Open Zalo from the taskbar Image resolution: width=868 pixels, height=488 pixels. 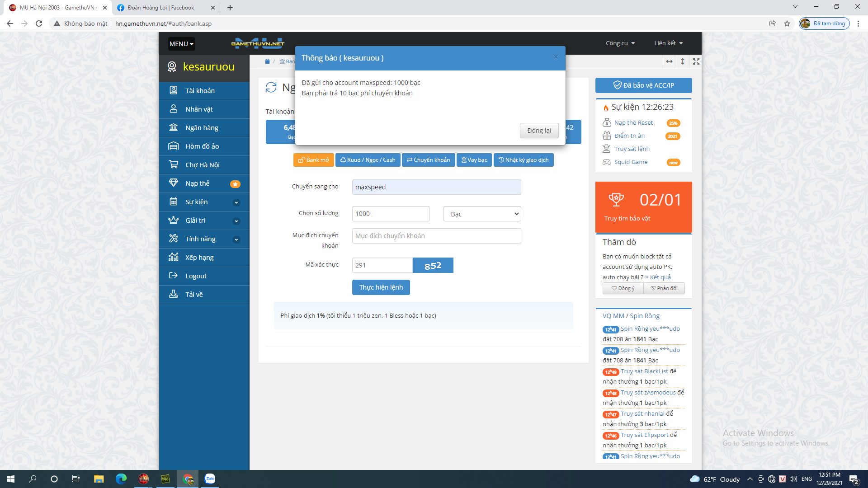coord(210,479)
